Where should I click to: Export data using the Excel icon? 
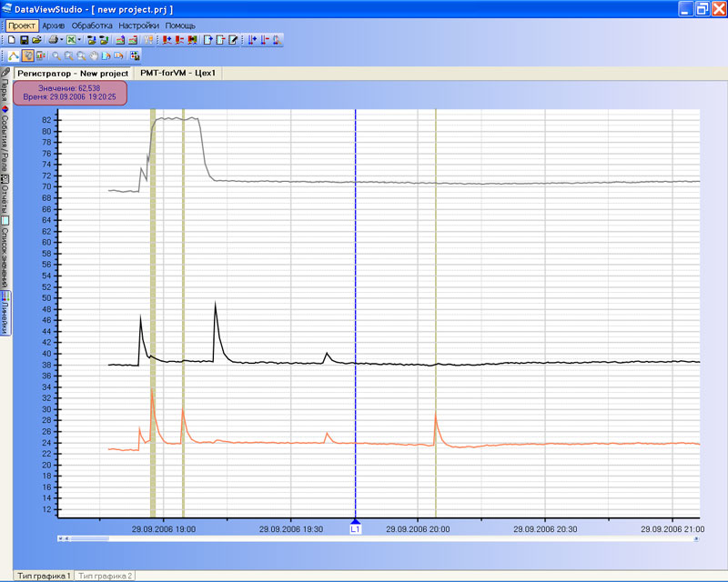(x=71, y=40)
